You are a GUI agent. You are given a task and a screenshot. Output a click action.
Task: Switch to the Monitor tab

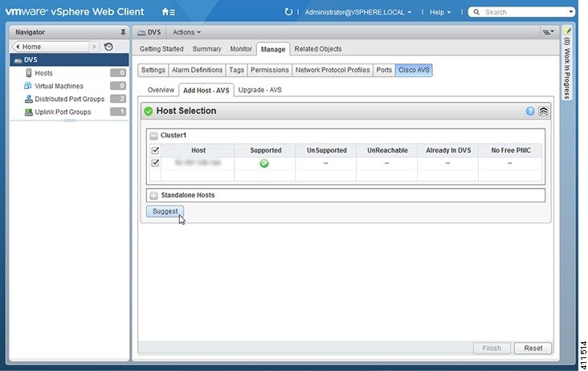pyautogui.click(x=241, y=49)
